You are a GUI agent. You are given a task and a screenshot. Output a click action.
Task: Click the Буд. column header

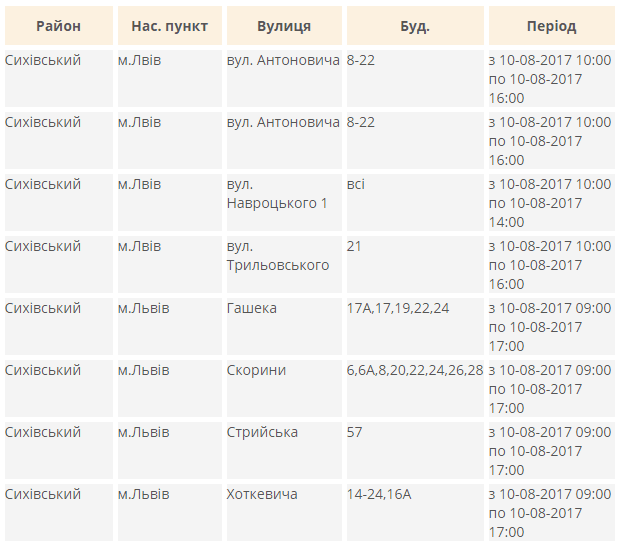[414, 26]
